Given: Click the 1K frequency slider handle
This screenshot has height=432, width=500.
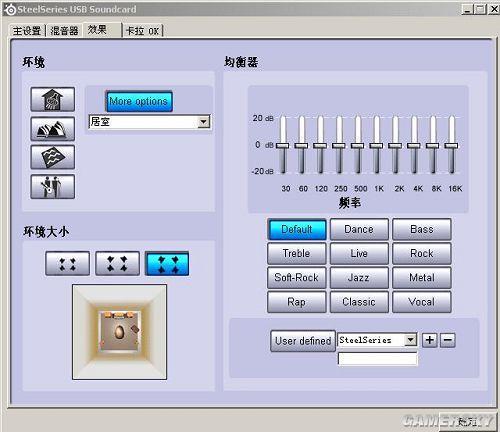Looking at the screenshot, I should 376,146.
